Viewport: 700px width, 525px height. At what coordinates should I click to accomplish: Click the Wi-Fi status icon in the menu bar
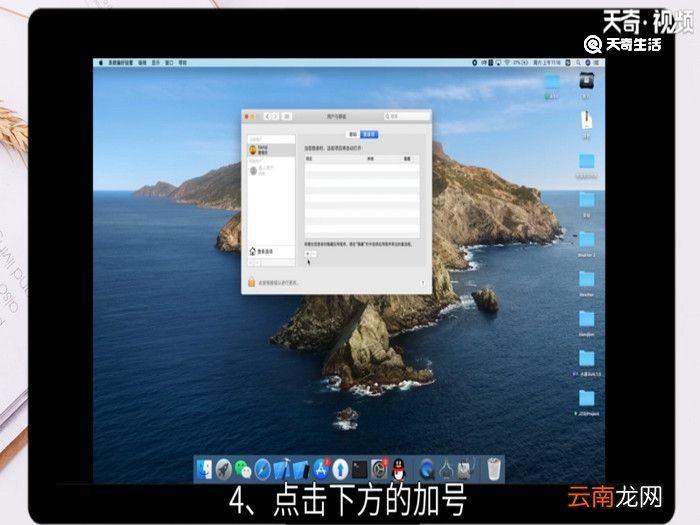point(507,63)
